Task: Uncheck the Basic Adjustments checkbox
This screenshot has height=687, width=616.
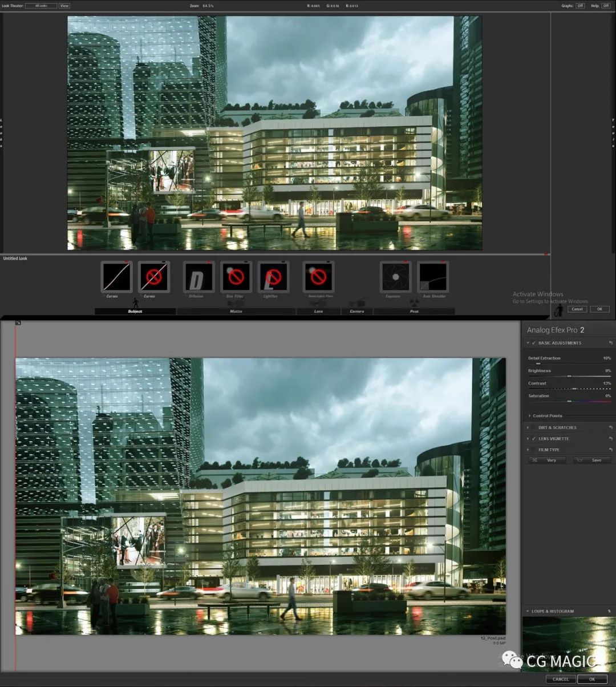Action: (x=534, y=343)
